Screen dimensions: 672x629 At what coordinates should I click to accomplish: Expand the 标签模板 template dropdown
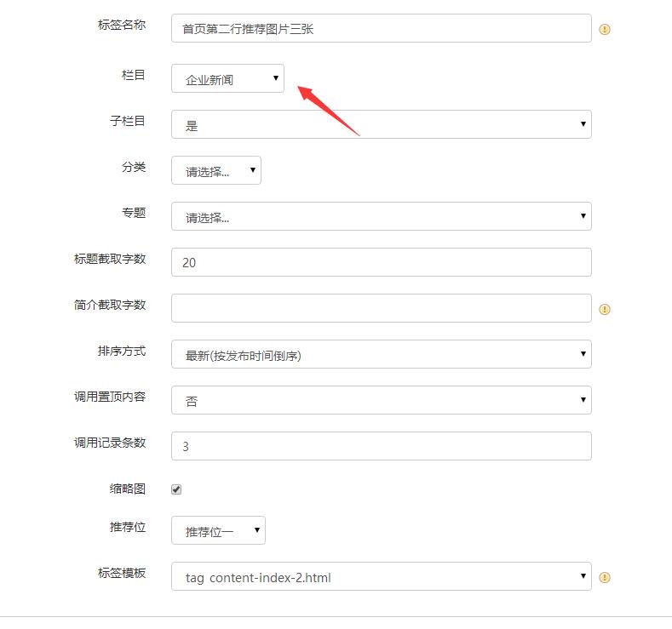[381, 577]
